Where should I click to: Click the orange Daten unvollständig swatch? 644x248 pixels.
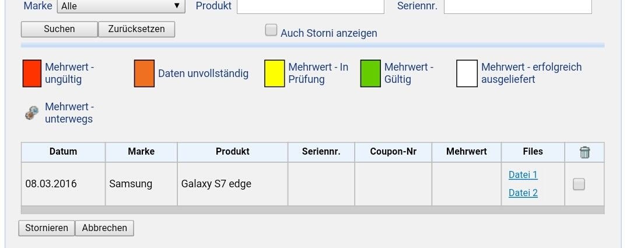(x=144, y=74)
